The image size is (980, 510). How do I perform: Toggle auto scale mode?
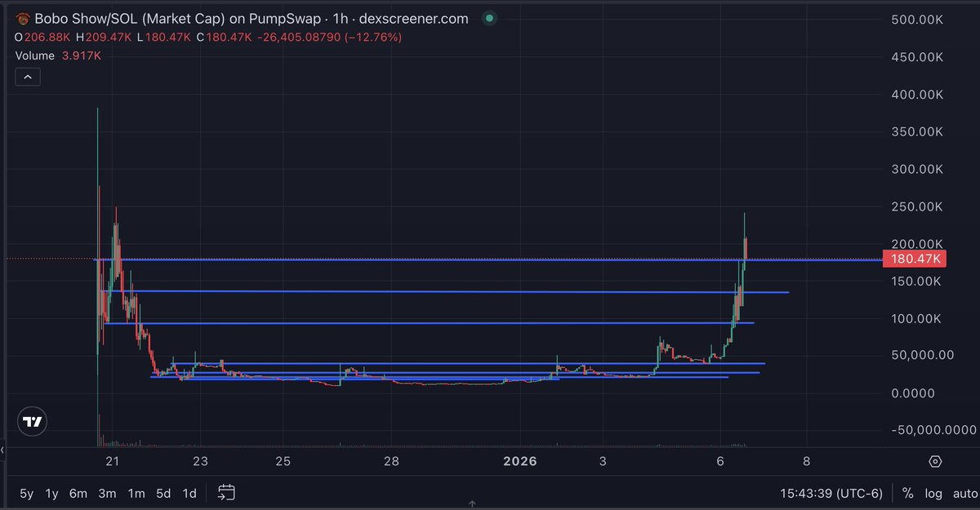(x=964, y=493)
